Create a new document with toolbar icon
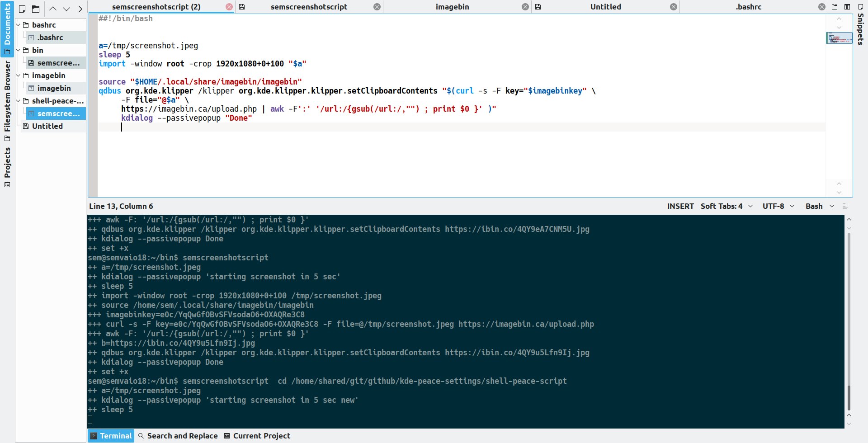The width and height of the screenshot is (868, 443). pos(22,9)
